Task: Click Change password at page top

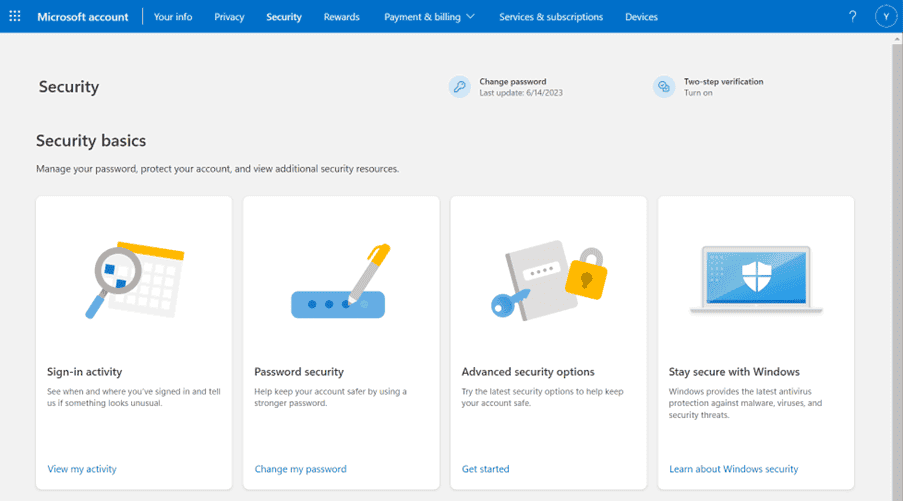Action: pyautogui.click(x=513, y=82)
